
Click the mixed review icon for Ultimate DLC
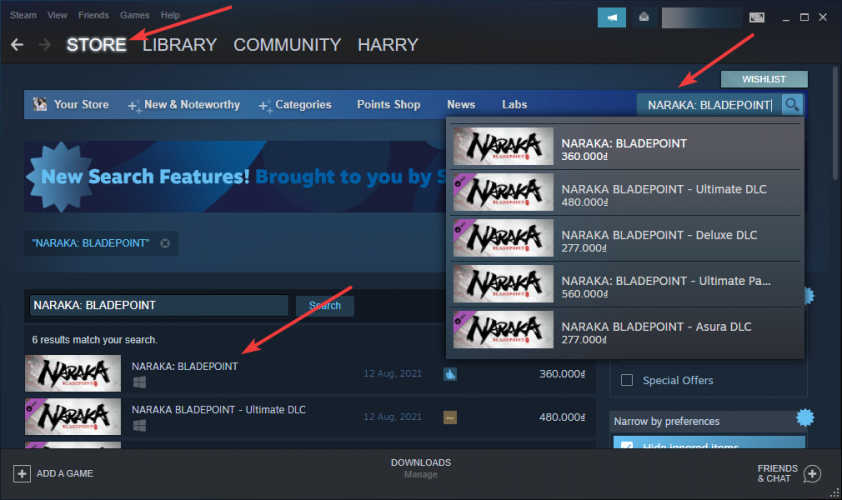coord(450,417)
